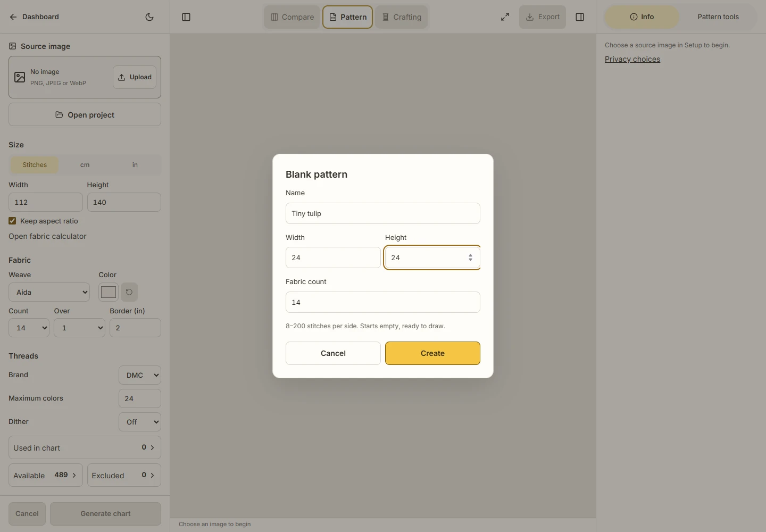Expand the Used in chart list
The height and width of the screenshot is (532, 766).
coord(85,448)
